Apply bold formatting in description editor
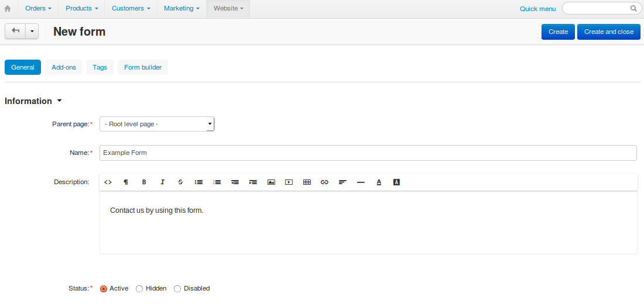644x304 pixels. coord(144,182)
